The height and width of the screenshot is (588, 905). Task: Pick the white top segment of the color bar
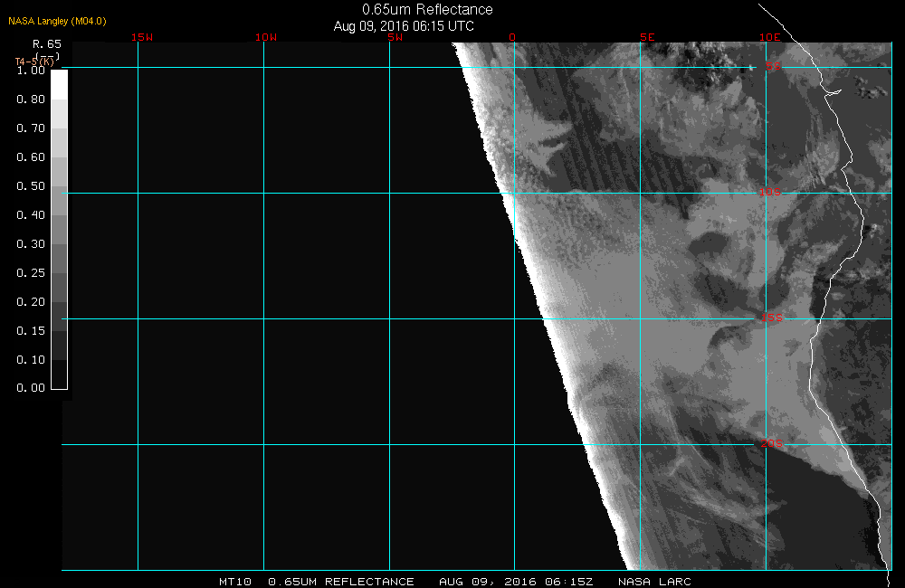tap(60, 85)
